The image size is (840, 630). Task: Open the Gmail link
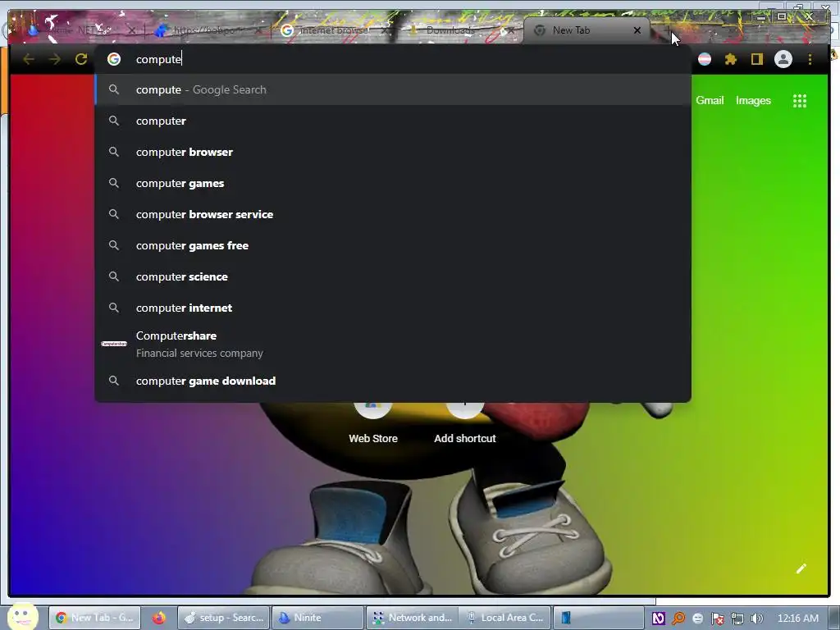[x=710, y=101]
